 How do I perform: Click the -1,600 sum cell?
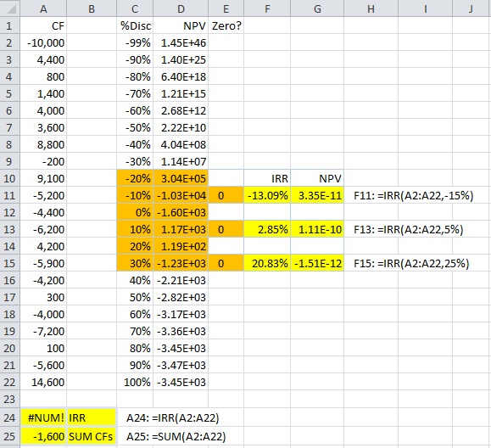[43, 436]
